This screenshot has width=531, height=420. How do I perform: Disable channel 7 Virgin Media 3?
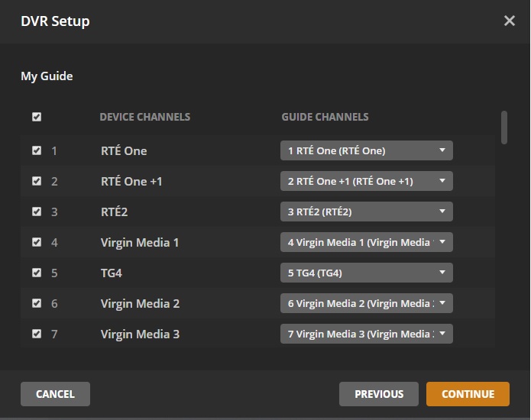[x=37, y=334]
